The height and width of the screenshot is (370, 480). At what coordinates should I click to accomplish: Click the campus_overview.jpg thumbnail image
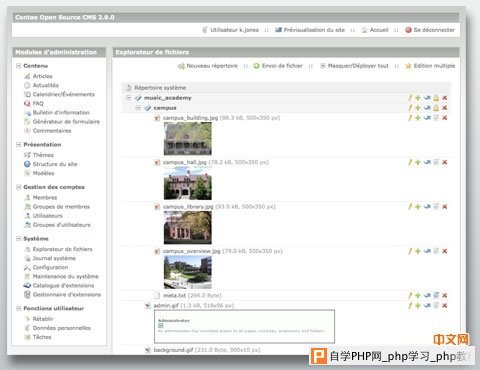(x=188, y=272)
